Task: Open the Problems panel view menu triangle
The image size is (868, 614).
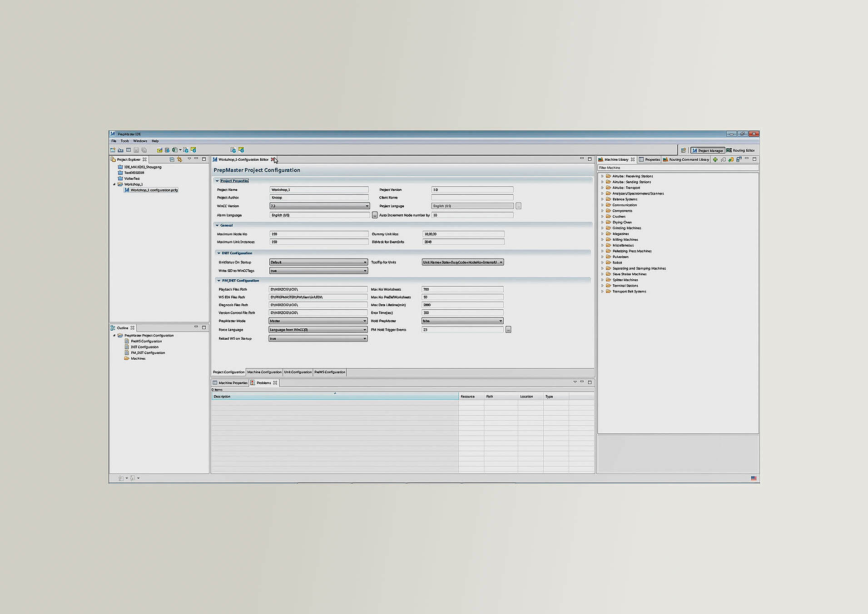Action: point(575,382)
